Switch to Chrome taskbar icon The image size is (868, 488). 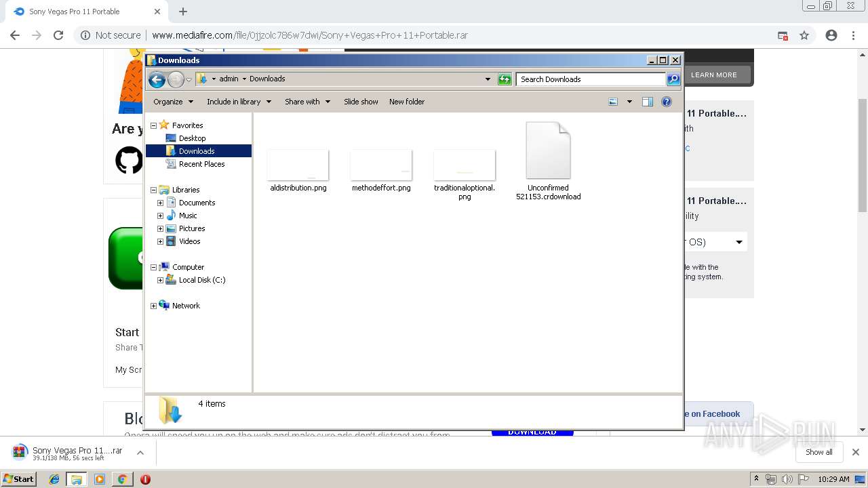pyautogui.click(x=122, y=479)
